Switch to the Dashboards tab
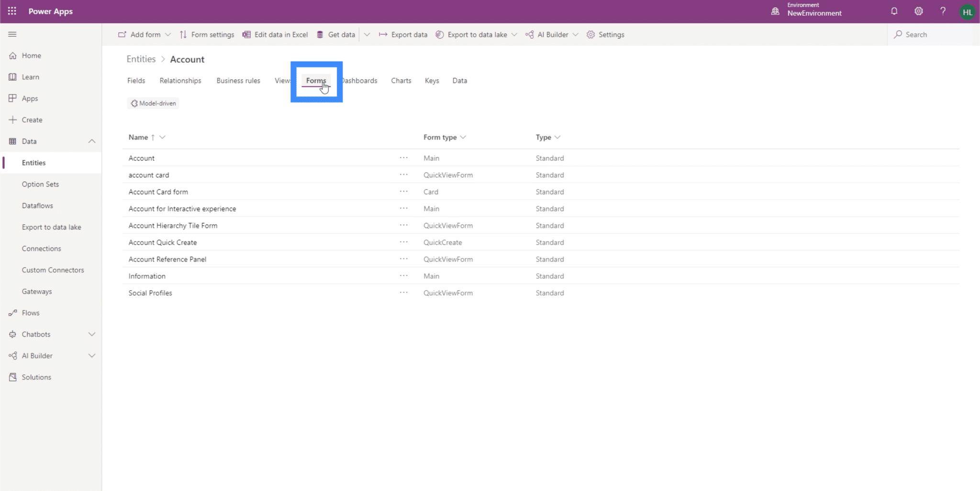980x491 pixels. coord(360,80)
